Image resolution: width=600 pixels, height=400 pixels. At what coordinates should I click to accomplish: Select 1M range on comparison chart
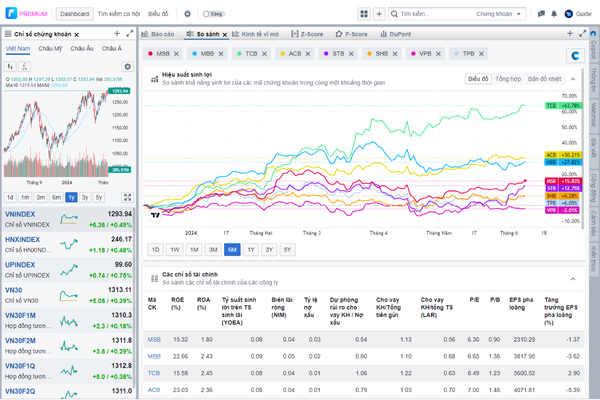click(194, 250)
